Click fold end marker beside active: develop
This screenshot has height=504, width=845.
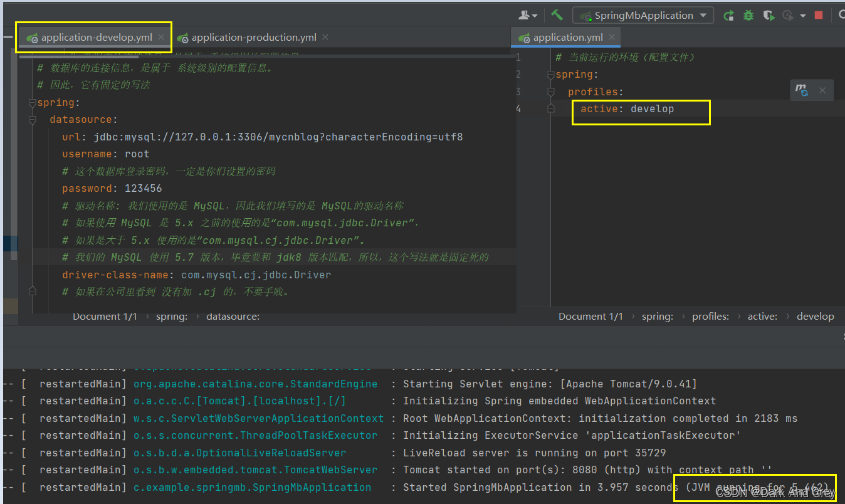click(551, 108)
